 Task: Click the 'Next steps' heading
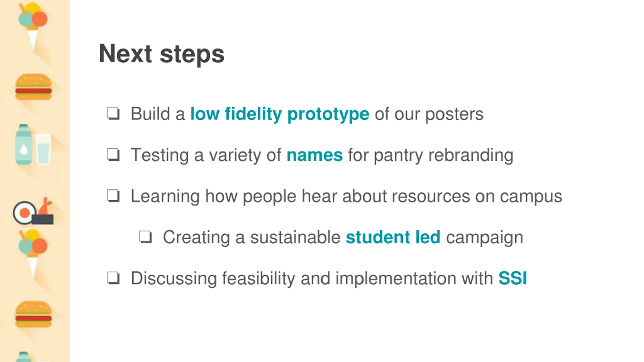click(162, 54)
